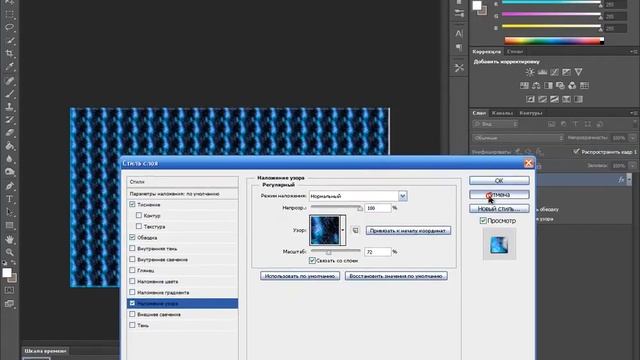
Task: Select the Eraser tool
Action: pos(10,133)
